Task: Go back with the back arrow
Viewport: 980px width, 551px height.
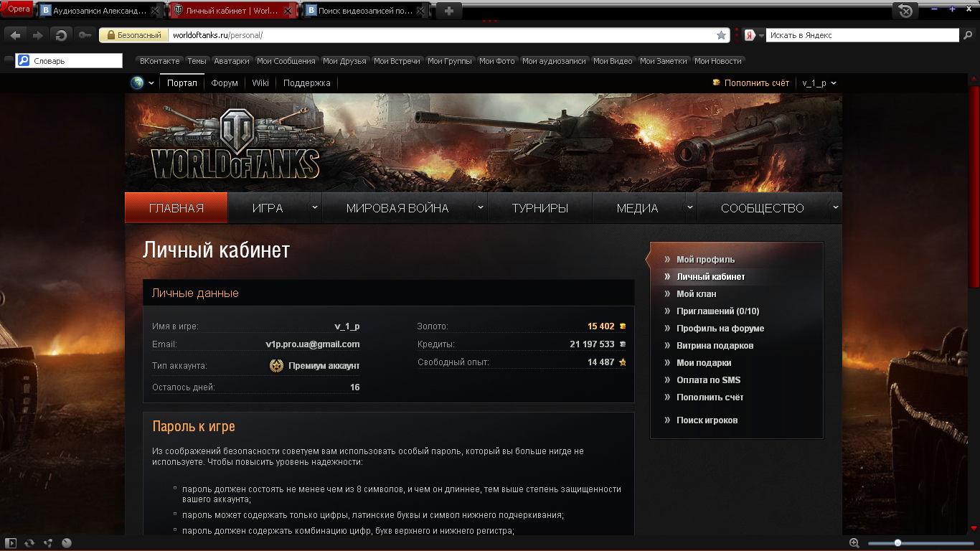Action: click(16, 35)
